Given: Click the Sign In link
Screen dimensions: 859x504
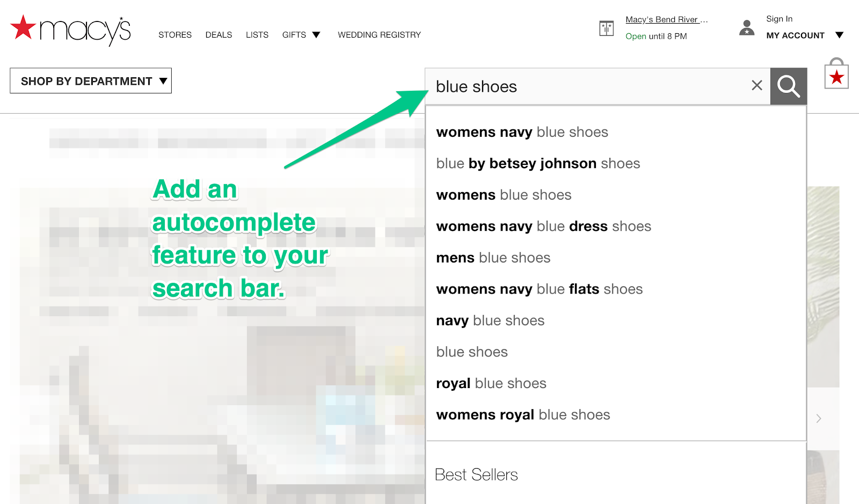Looking at the screenshot, I should 779,19.
